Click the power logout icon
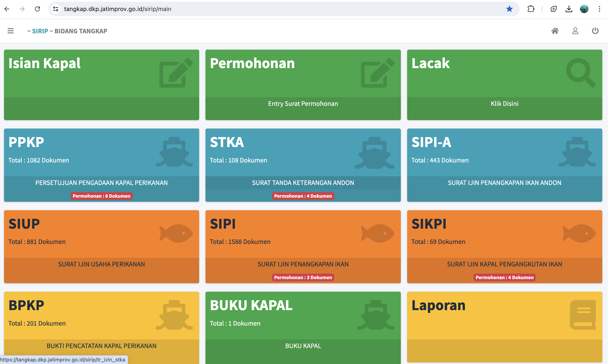The image size is (608, 364). [595, 31]
